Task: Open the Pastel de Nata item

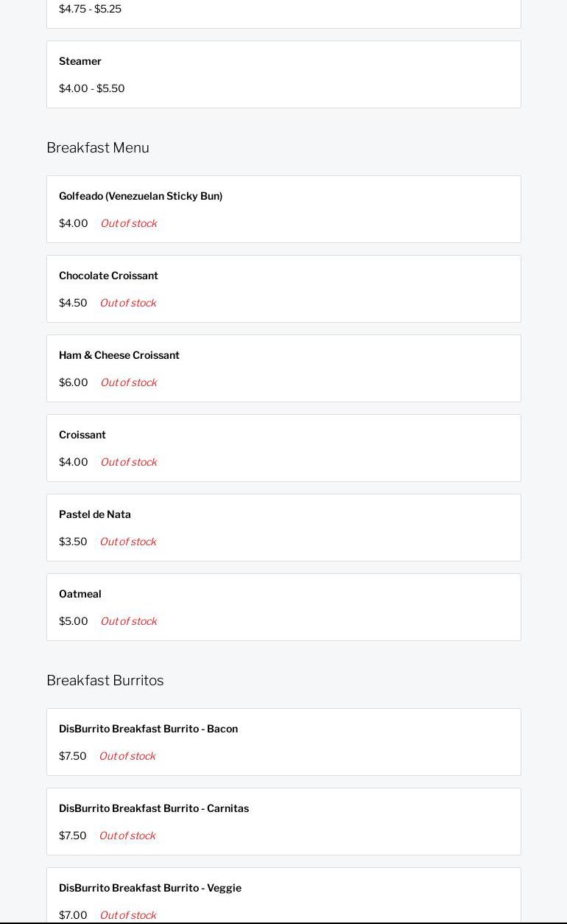Action: (95, 514)
